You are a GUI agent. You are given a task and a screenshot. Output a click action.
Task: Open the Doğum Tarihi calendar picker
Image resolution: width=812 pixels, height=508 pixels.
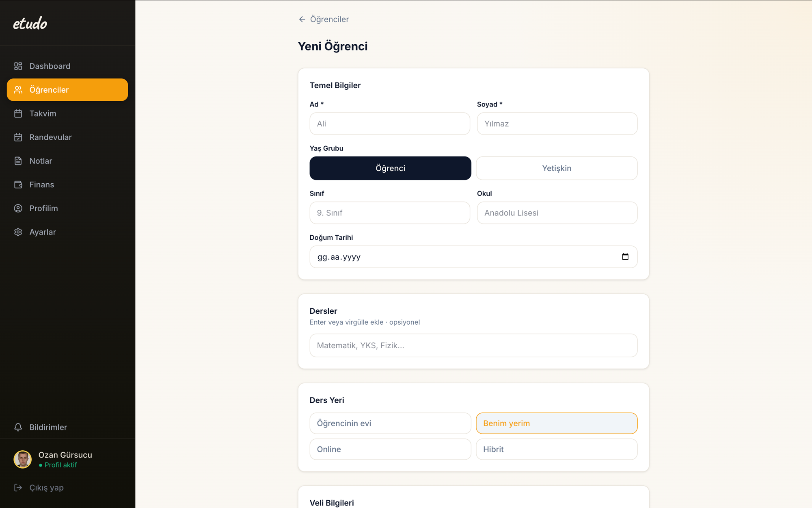pyautogui.click(x=625, y=257)
